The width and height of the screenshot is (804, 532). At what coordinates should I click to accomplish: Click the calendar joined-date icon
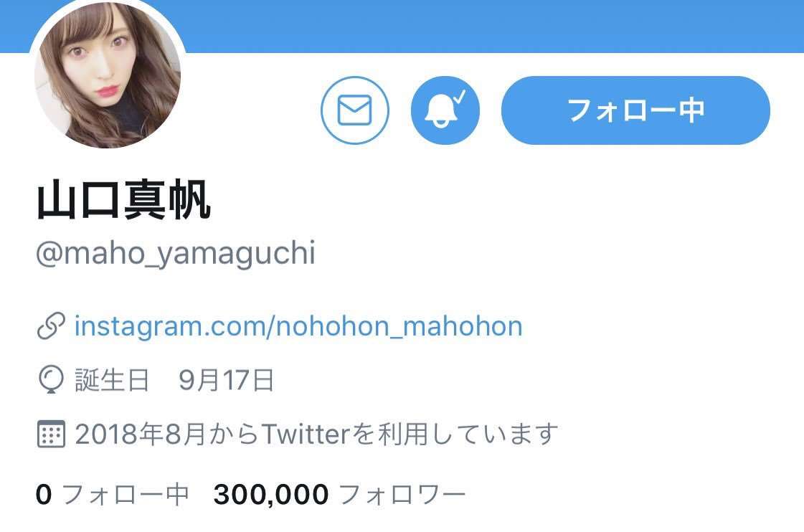tap(51, 434)
